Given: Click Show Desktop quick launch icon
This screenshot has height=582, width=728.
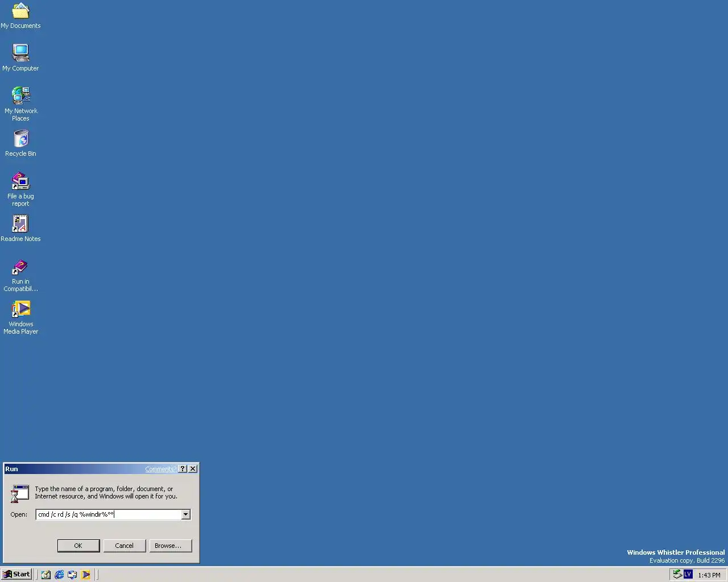Looking at the screenshot, I should (x=46, y=575).
